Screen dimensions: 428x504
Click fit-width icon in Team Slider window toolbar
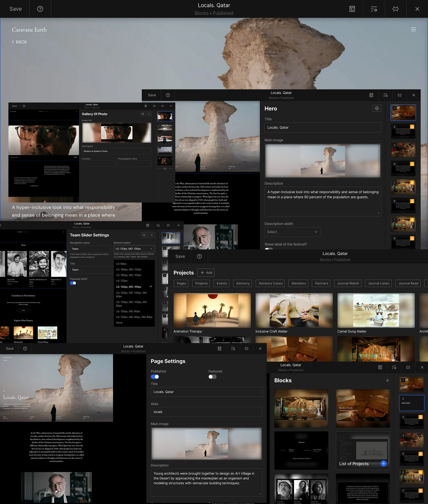pos(168,225)
